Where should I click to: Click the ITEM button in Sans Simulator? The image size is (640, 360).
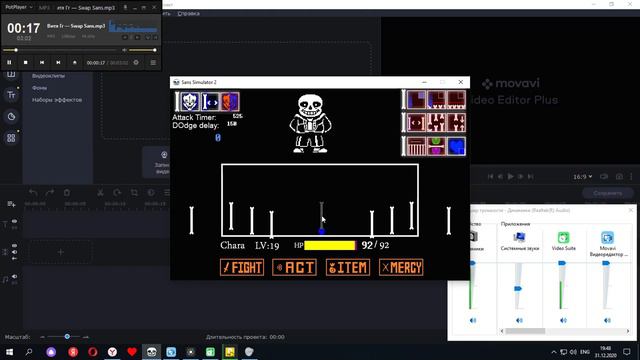(x=348, y=268)
